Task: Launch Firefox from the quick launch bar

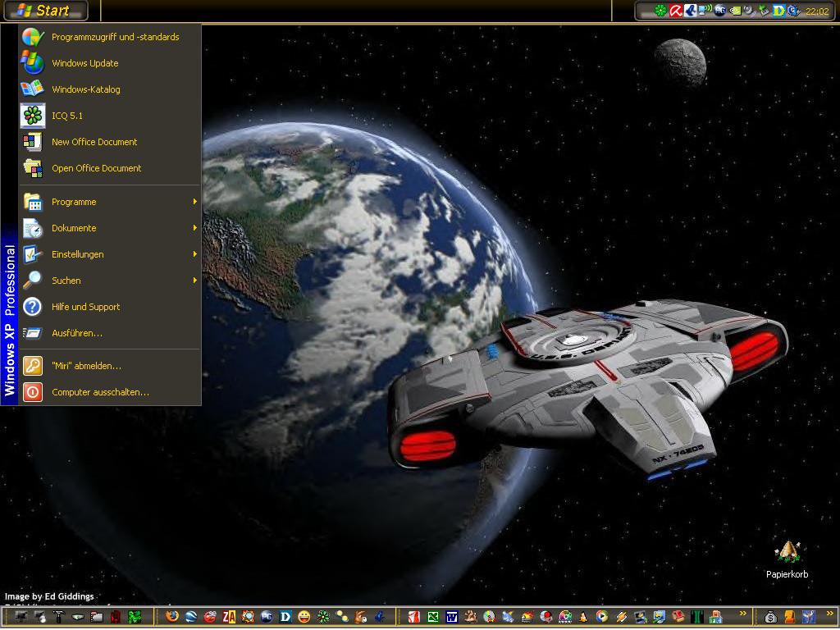Action: (171, 616)
